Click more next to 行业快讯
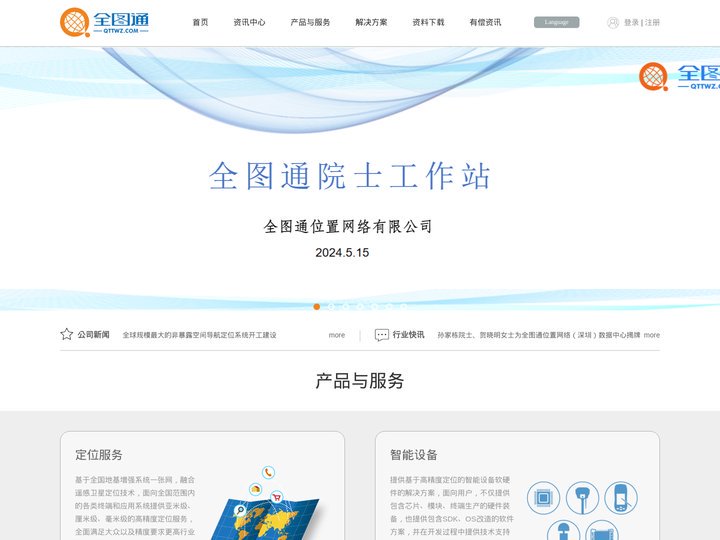 pos(652,335)
